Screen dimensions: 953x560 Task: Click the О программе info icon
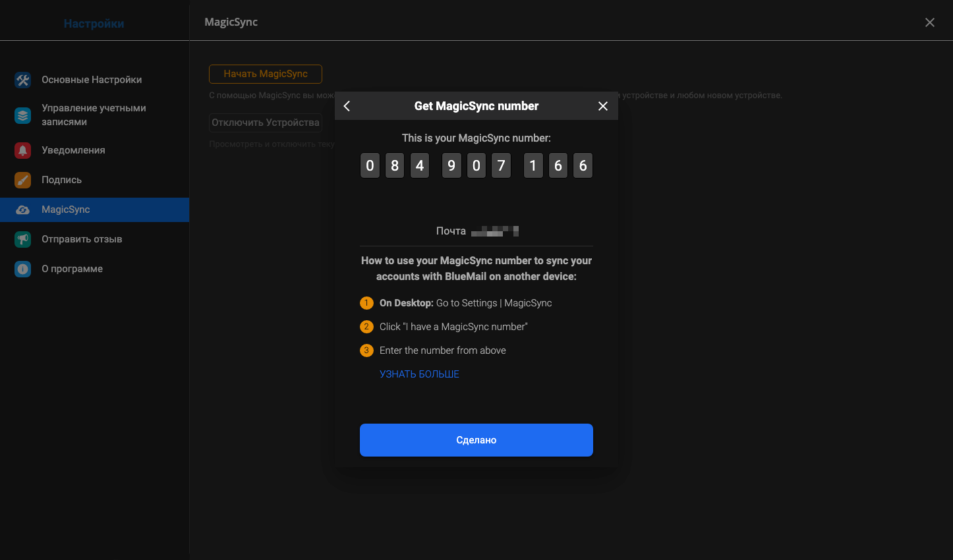23,269
